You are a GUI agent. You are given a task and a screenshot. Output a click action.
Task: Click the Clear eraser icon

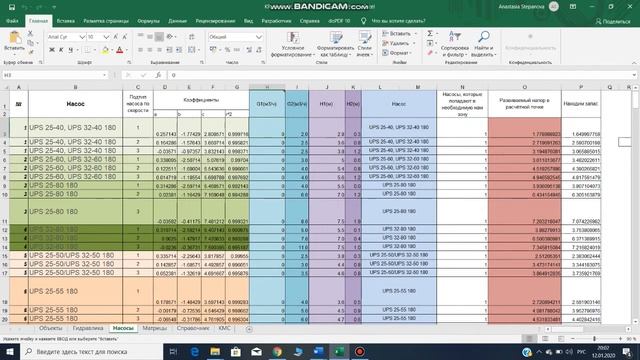pyautogui.click(x=430, y=53)
